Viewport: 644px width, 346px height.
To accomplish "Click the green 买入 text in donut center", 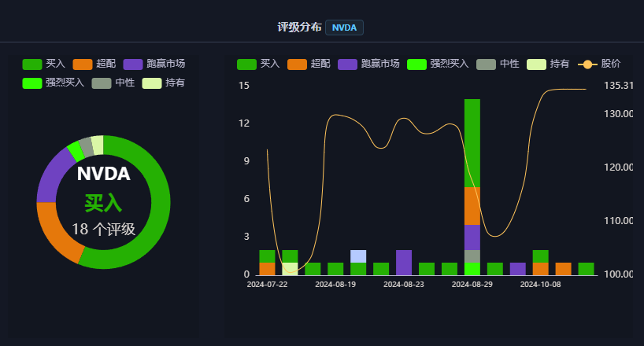I will pyautogui.click(x=103, y=203).
